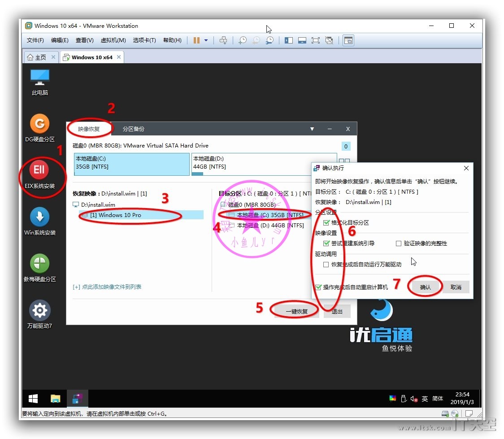Open the snapshot manager icon
The width and height of the screenshot is (504, 439).
pyautogui.click(x=269, y=40)
